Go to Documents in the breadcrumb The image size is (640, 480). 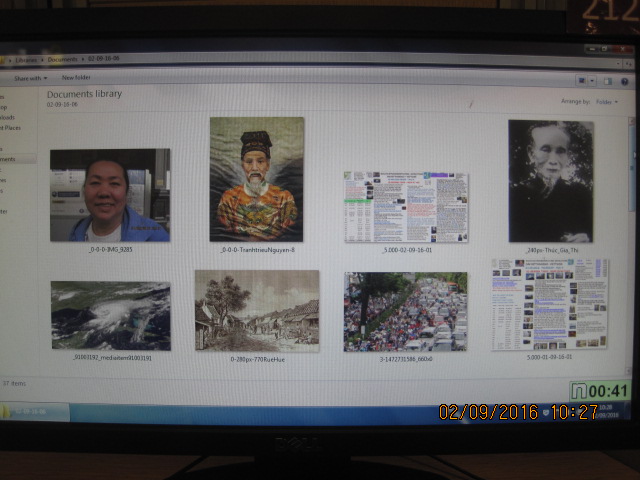click(62, 60)
